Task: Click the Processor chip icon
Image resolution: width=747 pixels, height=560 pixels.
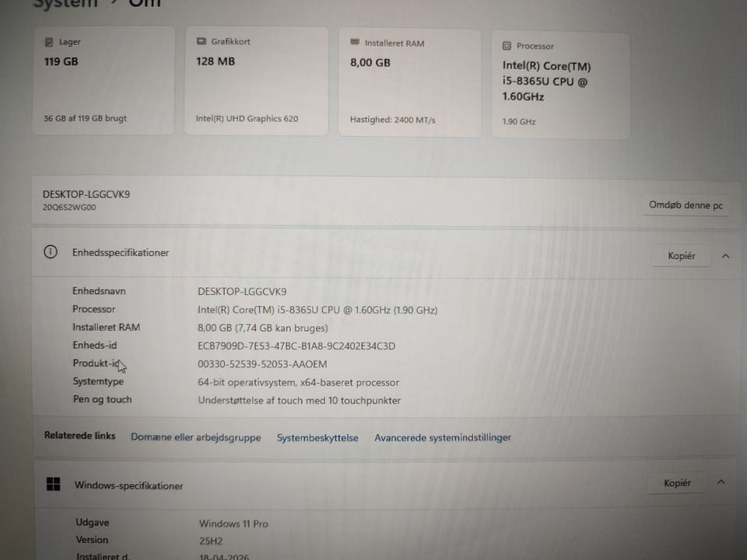Action: tap(507, 46)
